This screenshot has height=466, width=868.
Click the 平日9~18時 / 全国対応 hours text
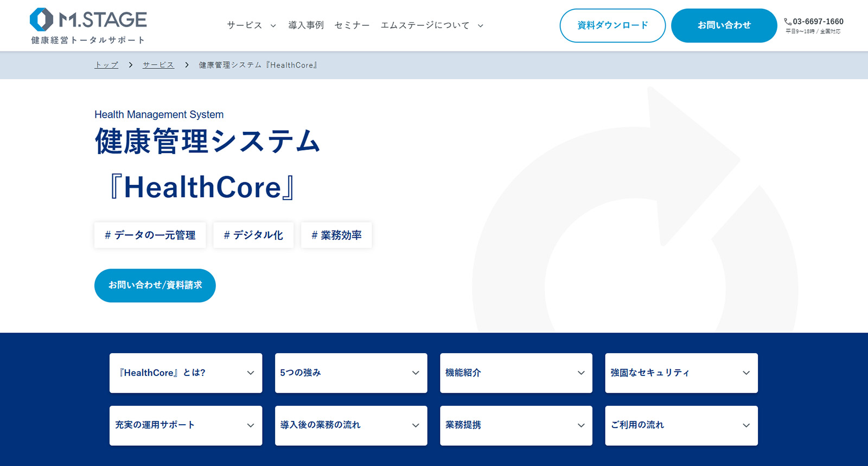813,31
